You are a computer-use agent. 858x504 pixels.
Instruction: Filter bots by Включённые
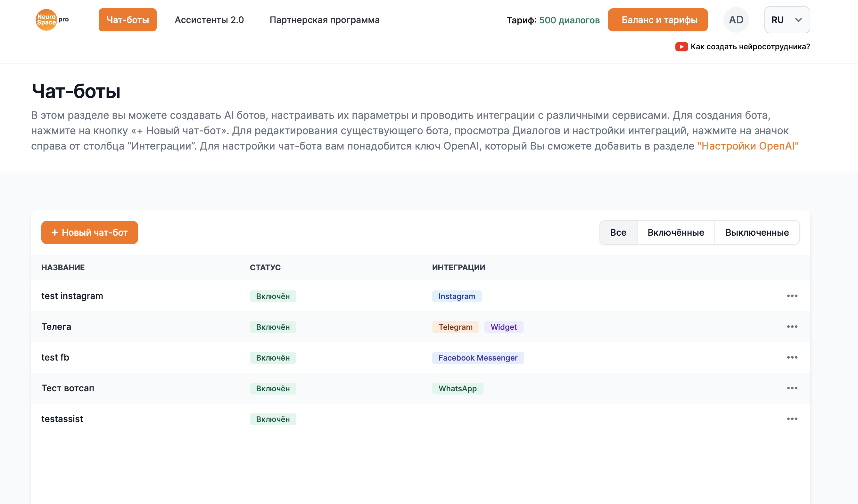click(675, 232)
